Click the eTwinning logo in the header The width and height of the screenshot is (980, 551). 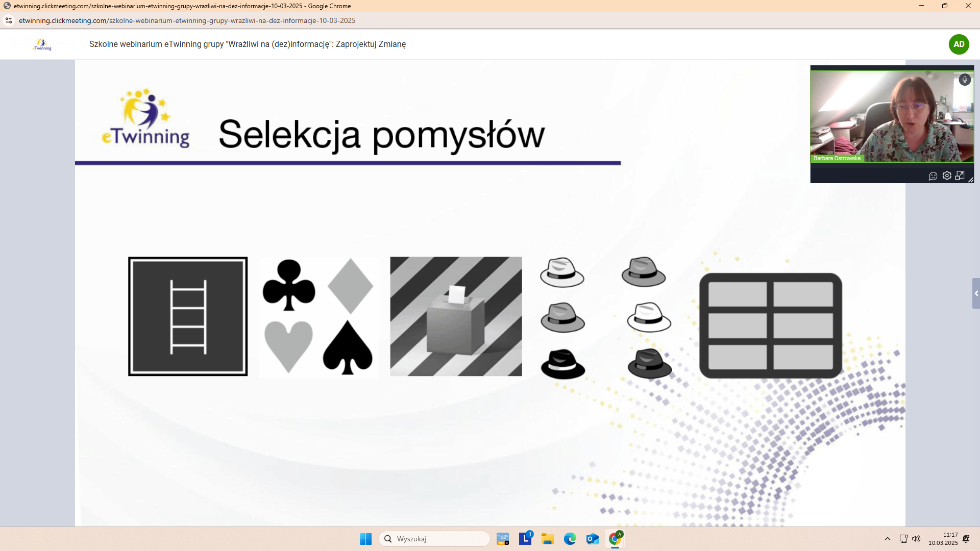(x=42, y=44)
